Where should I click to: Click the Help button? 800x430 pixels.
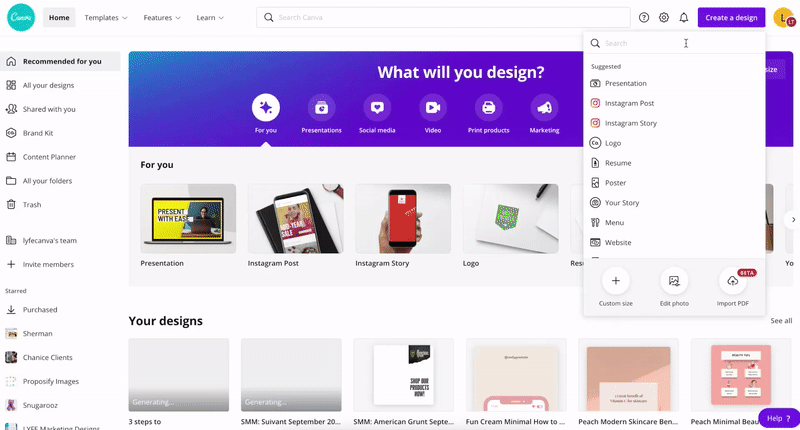(779, 418)
